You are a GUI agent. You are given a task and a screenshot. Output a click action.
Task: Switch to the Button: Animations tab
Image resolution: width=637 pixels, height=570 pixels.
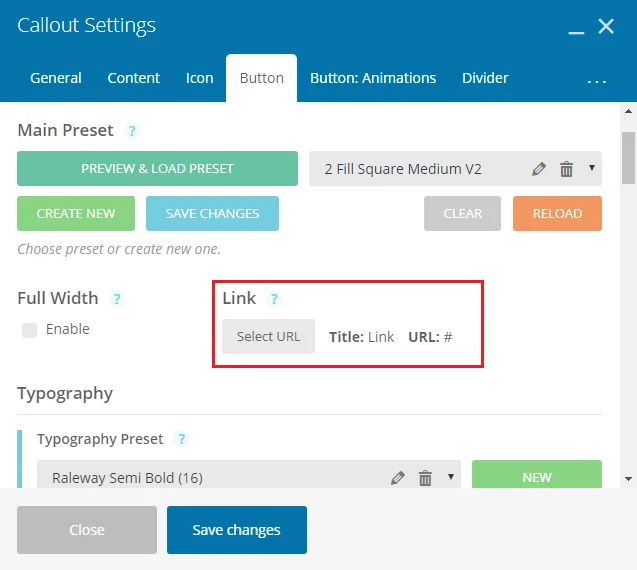[x=373, y=78]
